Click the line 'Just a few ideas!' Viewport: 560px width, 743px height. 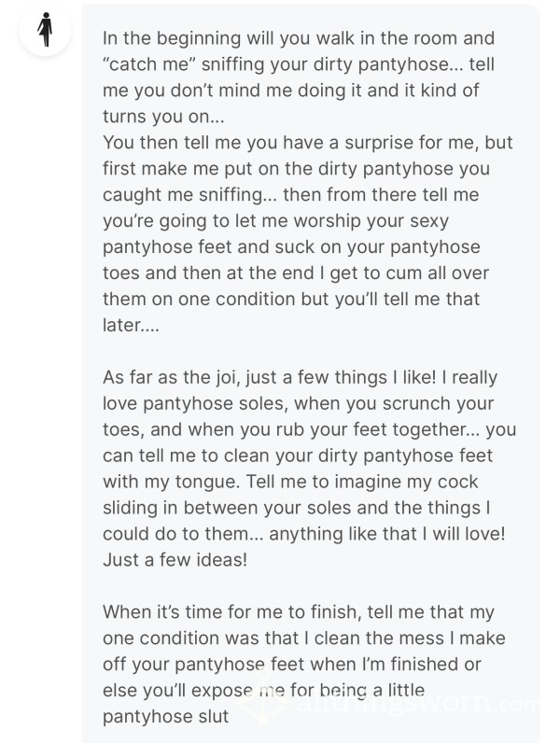click(x=175, y=560)
